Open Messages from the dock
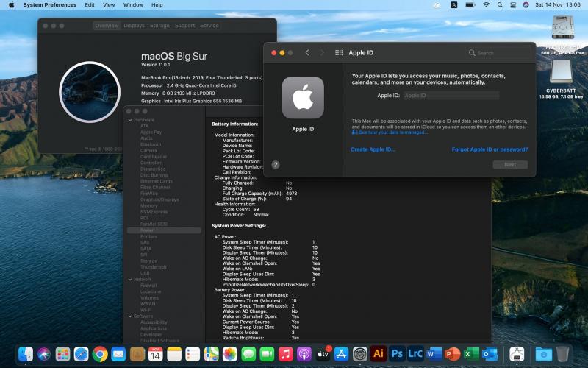The height and width of the screenshot is (368, 588). point(248,354)
